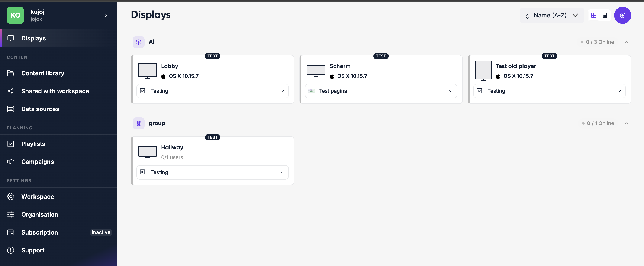Viewport: 644px width, 266px height.
Task: Open Shared with workspace section
Action: point(55,91)
